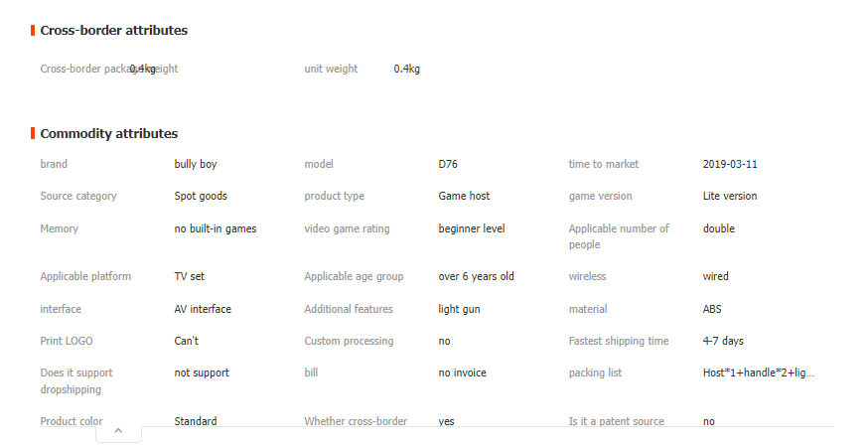Click the unit weight 0.4kg value
868x448 pixels.
point(407,69)
